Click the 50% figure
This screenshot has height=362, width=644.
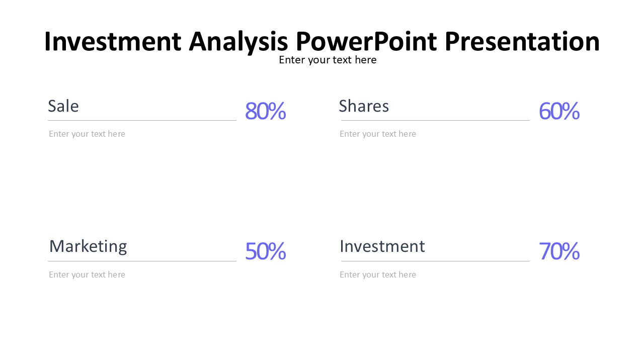(x=265, y=251)
